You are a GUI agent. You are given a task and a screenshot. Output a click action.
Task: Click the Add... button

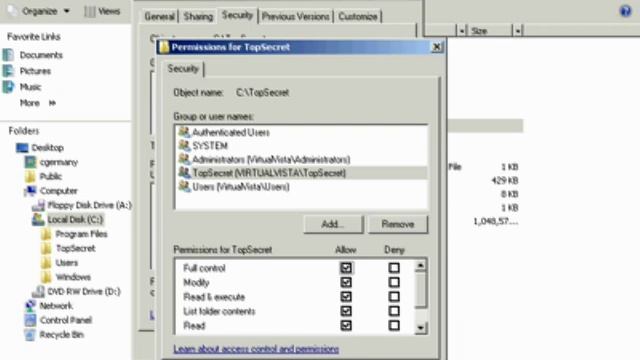pyautogui.click(x=333, y=224)
